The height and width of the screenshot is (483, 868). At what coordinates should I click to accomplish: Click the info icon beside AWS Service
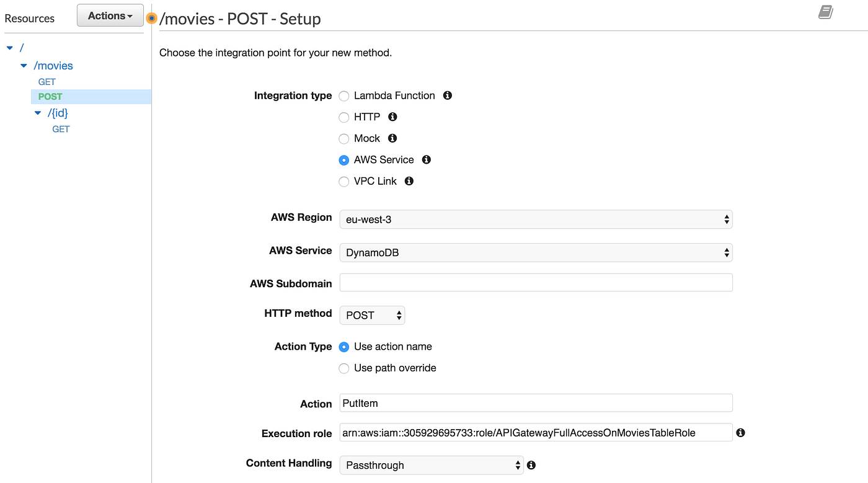click(x=425, y=159)
